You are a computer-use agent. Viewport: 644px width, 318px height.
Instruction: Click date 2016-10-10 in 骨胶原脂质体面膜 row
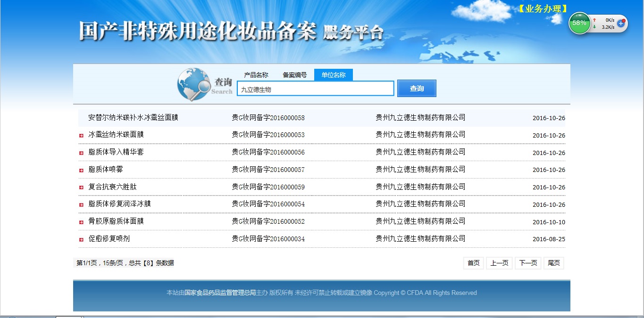(x=549, y=222)
